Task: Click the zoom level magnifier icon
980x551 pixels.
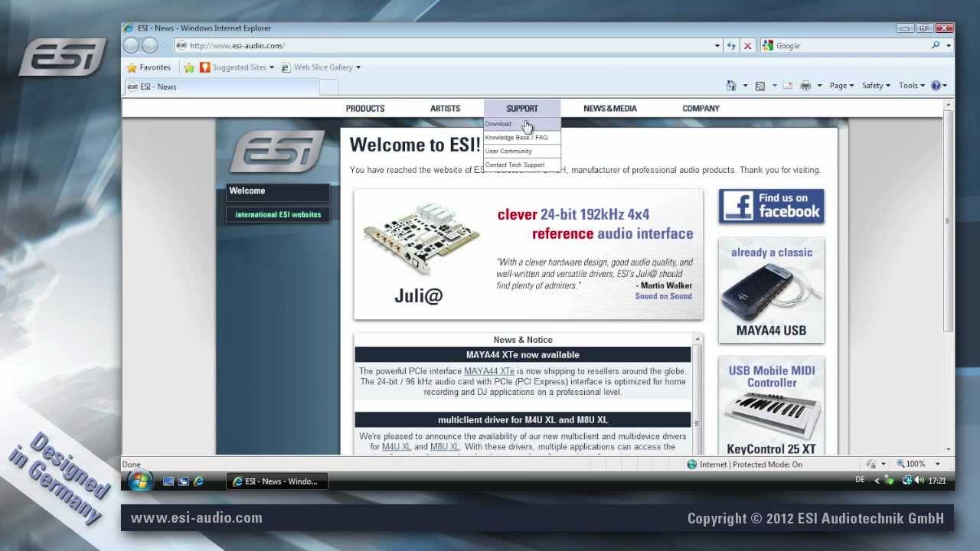Action: click(x=901, y=464)
